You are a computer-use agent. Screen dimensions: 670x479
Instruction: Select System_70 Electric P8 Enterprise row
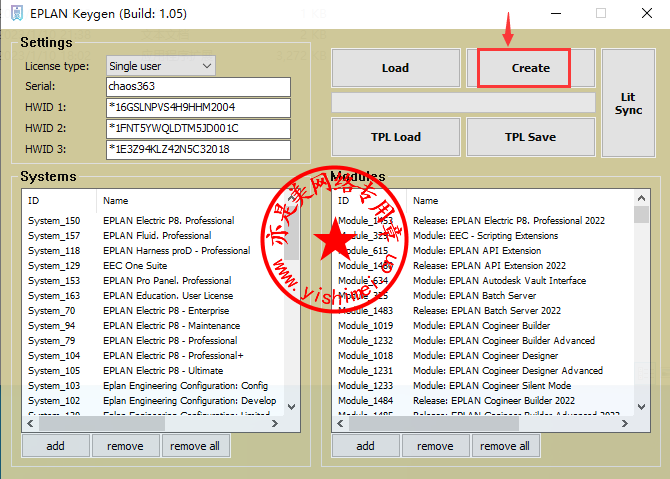coord(153,310)
